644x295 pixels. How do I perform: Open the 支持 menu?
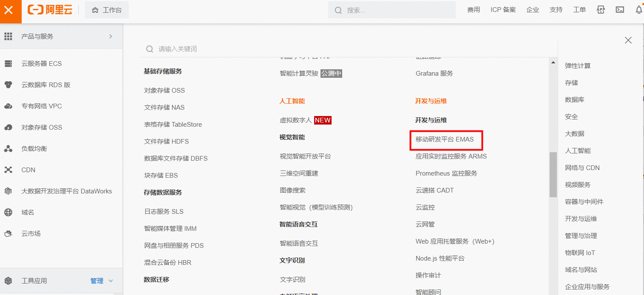[556, 10]
